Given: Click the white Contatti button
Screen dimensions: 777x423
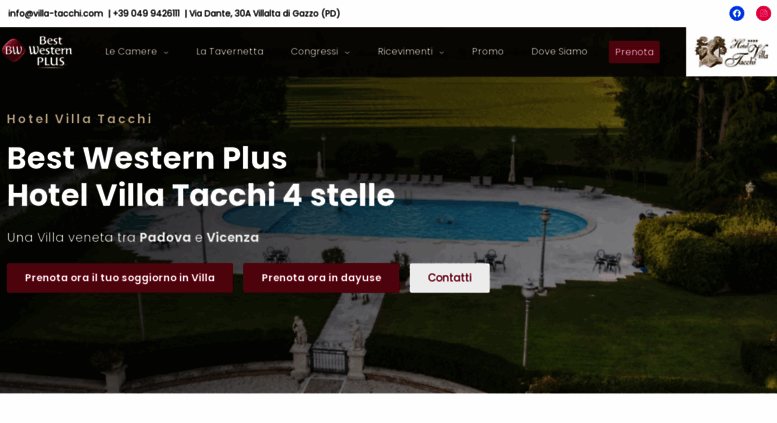Looking at the screenshot, I should pos(449,278).
